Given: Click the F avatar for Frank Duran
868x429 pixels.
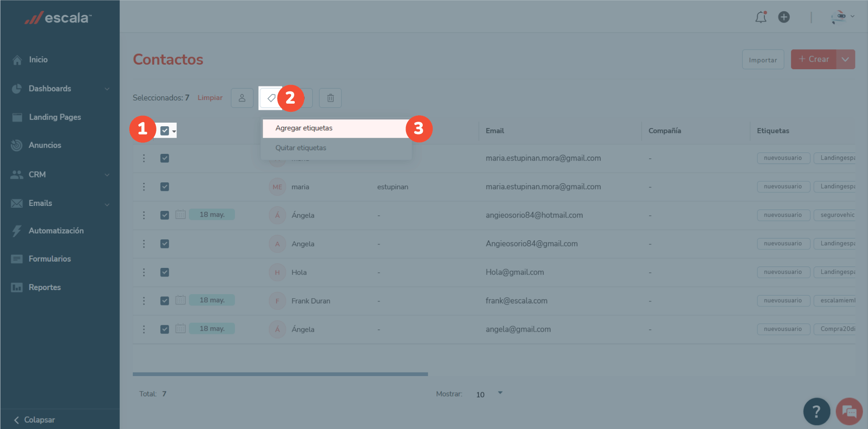Looking at the screenshot, I should pyautogui.click(x=278, y=301).
